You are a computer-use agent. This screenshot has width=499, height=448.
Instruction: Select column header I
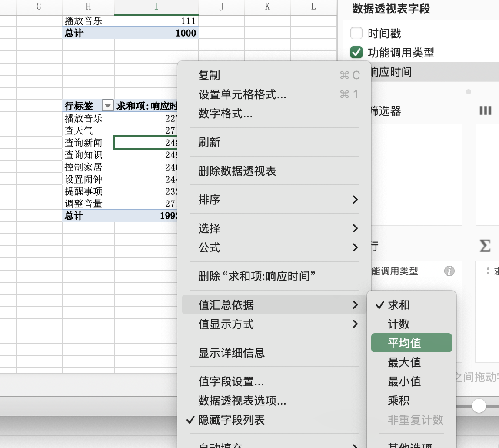156,7
